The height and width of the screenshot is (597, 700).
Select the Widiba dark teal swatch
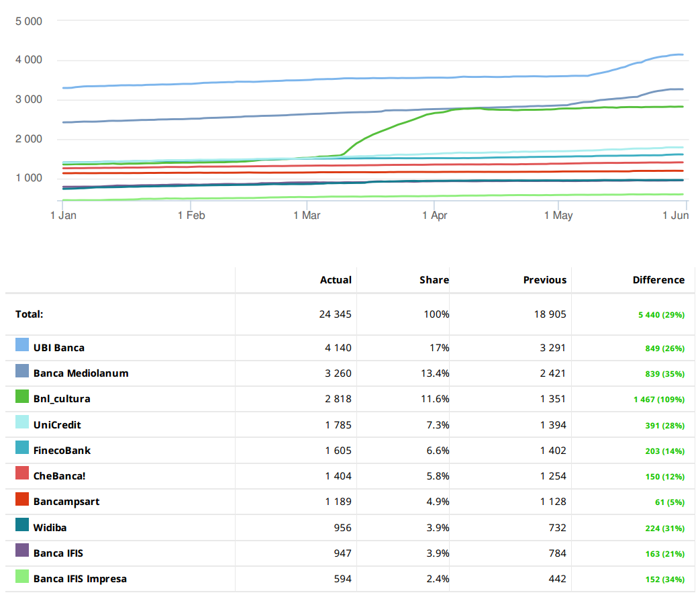pyautogui.click(x=22, y=524)
